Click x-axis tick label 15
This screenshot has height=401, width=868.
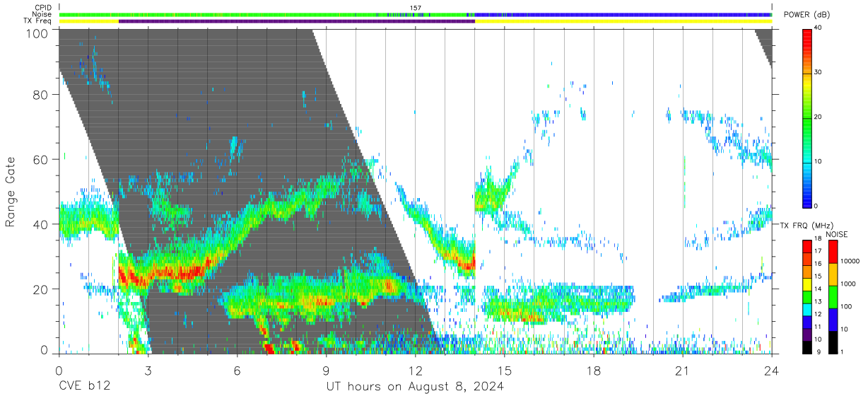tap(505, 371)
